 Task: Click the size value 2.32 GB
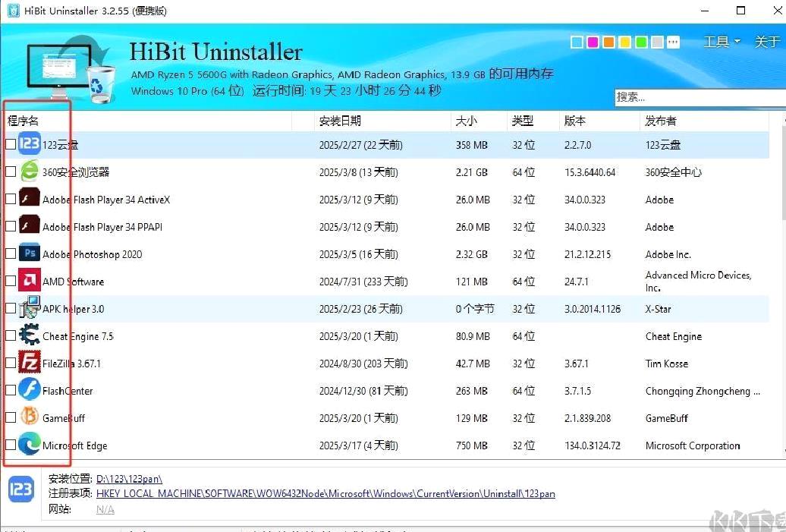point(472,254)
